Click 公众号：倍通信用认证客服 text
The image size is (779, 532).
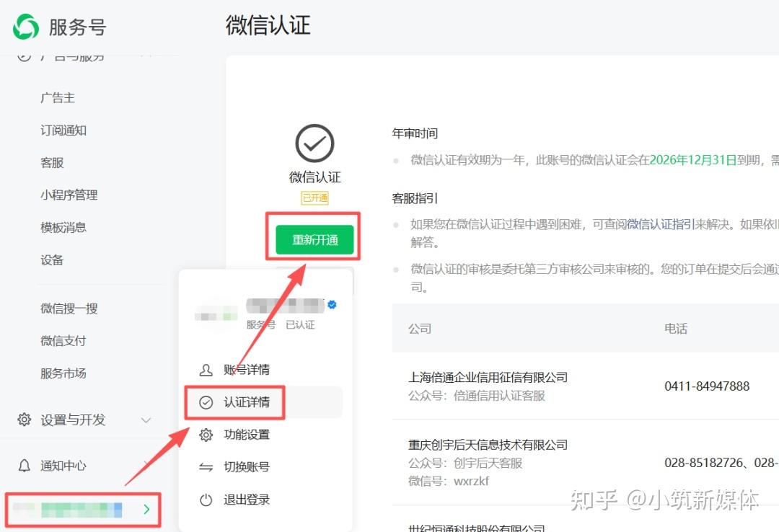[477, 396]
